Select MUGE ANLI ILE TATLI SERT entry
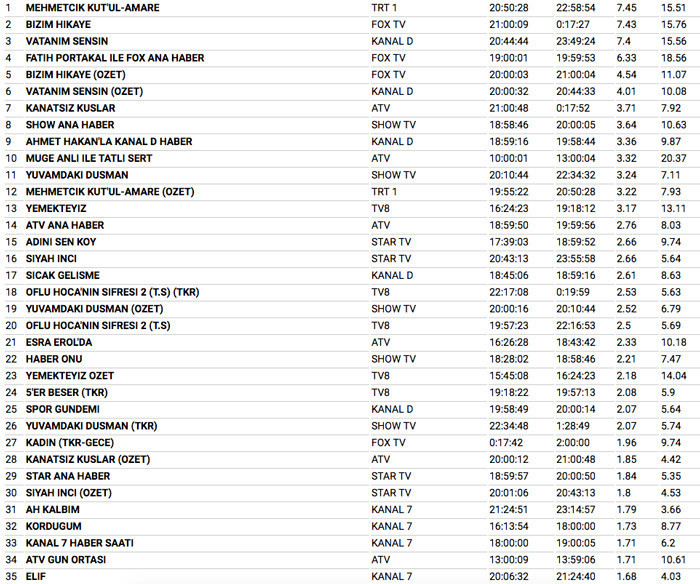700x584 pixels. click(x=88, y=158)
